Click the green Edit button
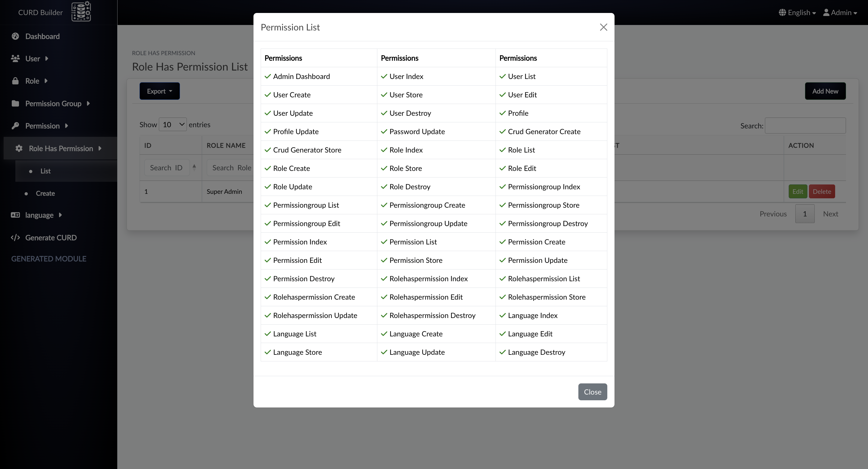 [x=797, y=191]
